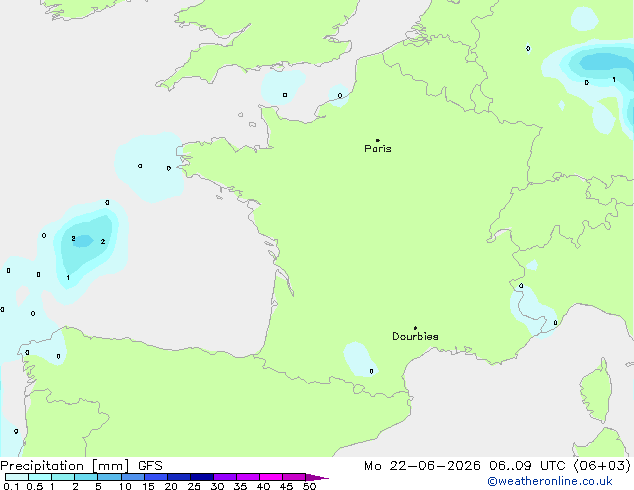634x490 pixels.
Task: Click the Dourbies location label
Action: point(415,336)
